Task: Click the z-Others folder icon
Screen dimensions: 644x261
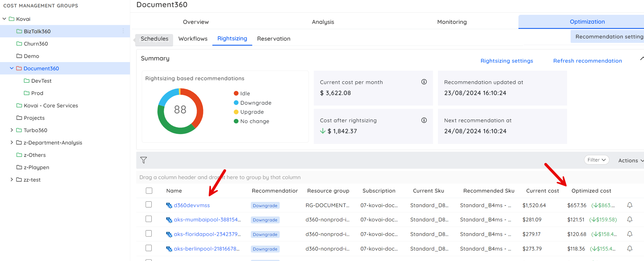Action: (x=19, y=155)
